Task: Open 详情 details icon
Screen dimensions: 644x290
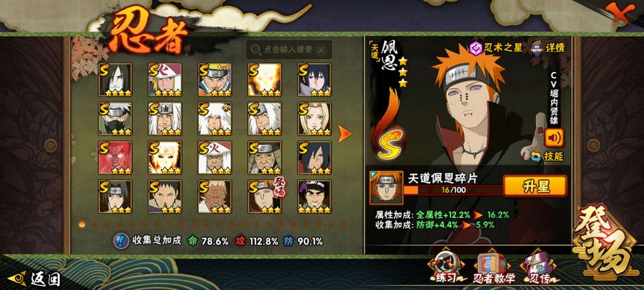Action: 539,48
